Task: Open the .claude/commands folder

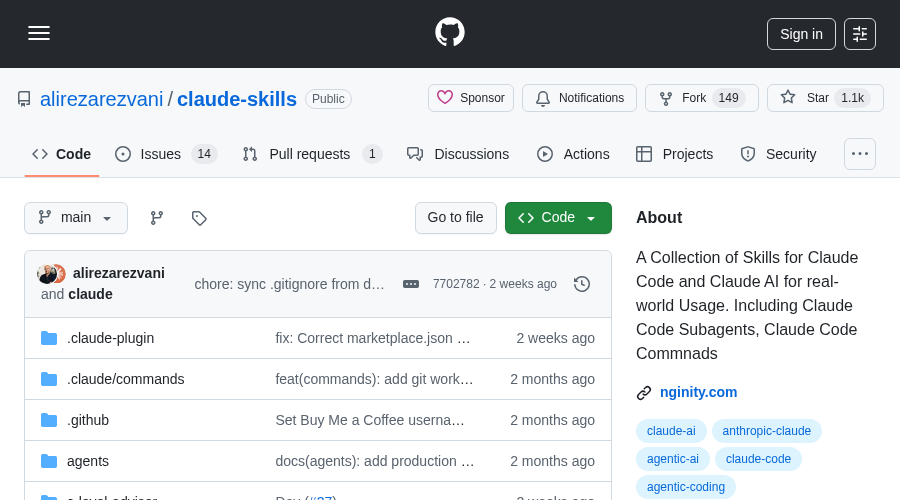Action: click(x=126, y=379)
